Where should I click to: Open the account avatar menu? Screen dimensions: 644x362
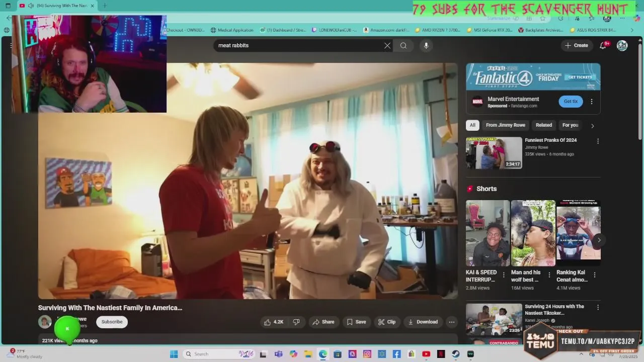622,45
